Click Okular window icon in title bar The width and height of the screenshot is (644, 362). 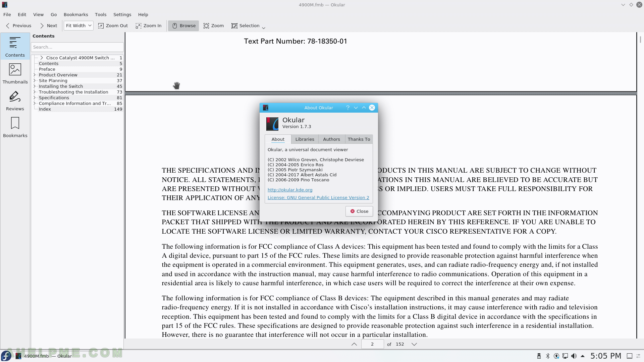pos(5,5)
